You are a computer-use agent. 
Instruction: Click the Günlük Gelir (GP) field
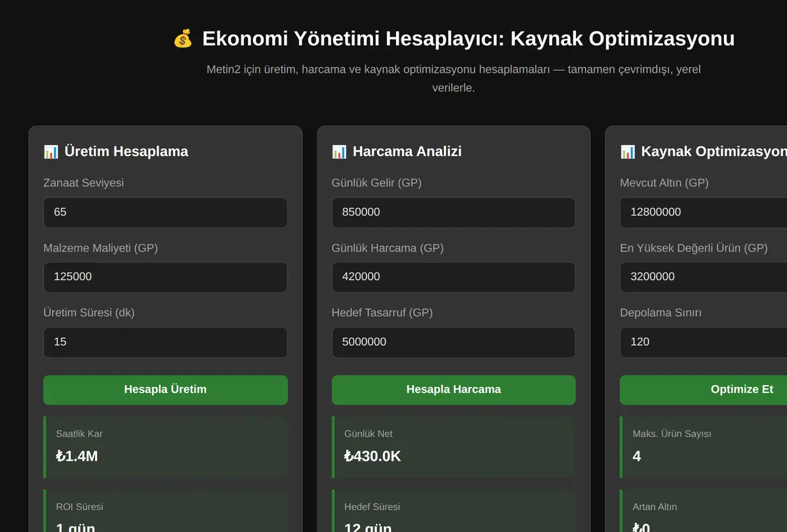click(453, 213)
